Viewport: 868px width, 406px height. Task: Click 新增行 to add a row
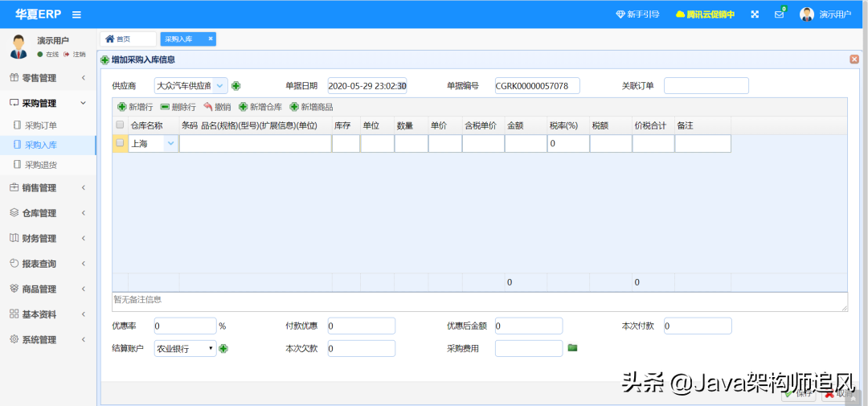[135, 107]
